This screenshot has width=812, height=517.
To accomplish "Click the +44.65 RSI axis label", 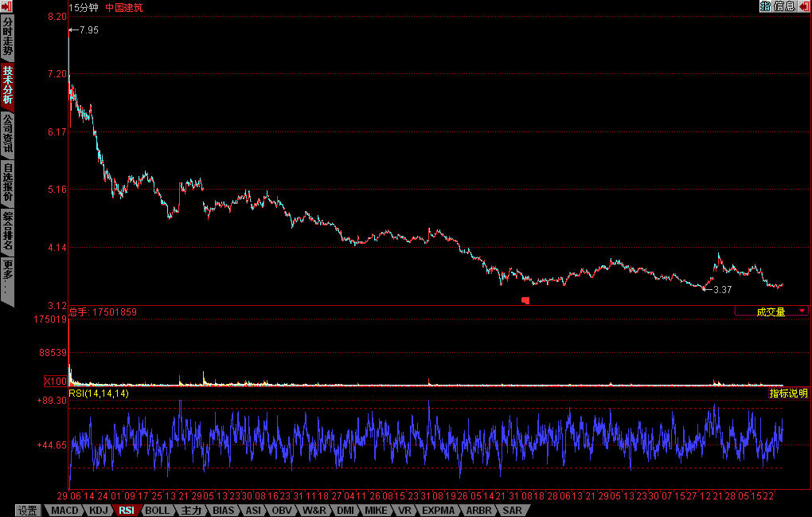I will [x=52, y=445].
